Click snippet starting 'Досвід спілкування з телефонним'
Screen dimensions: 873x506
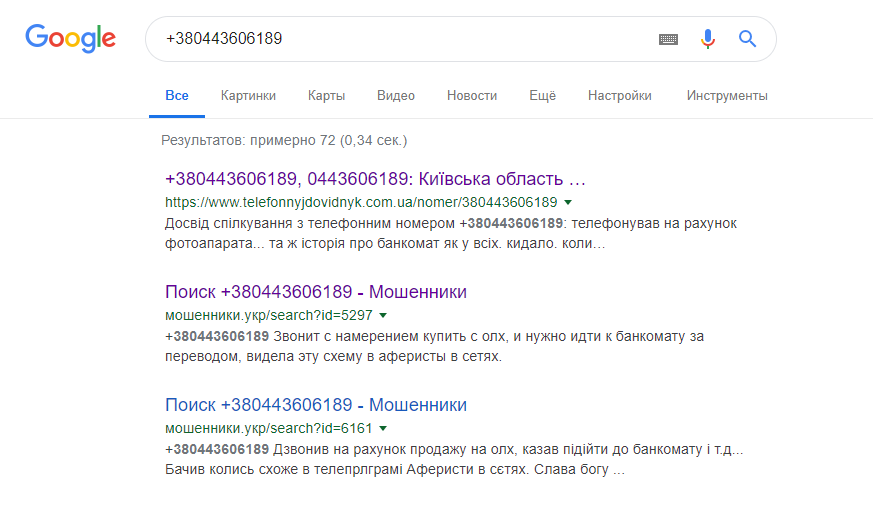pos(451,233)
